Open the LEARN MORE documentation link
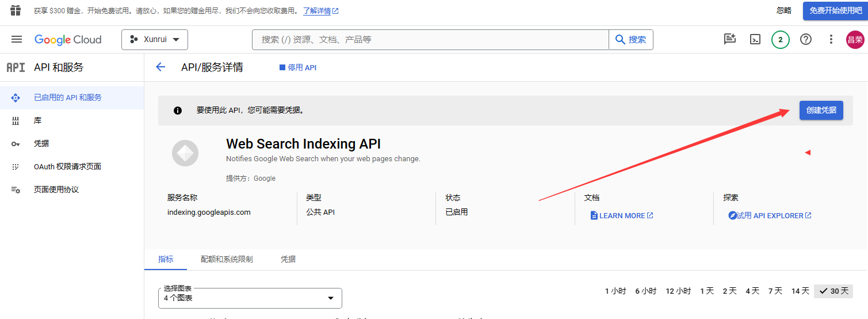The width and height of the screenshot is (868, 319). 622,216
